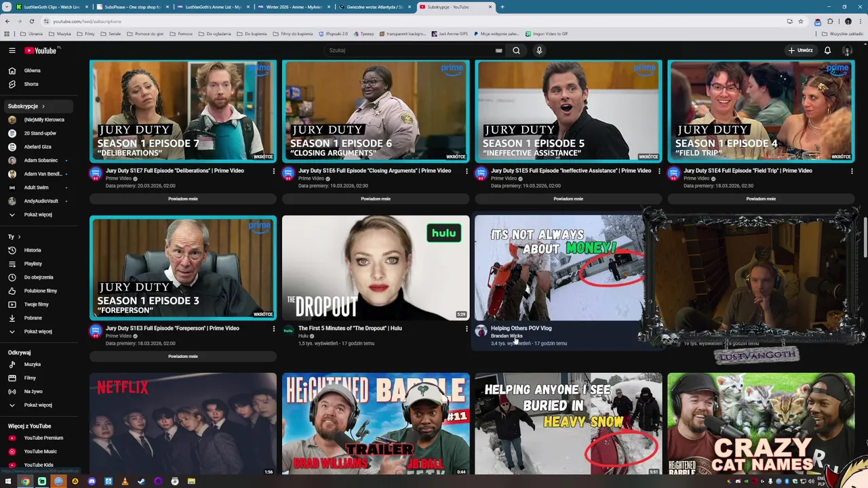Switch to Winter 2026 Anime tab
The height and width of the screenshot is (488, 868).
point(294,7)
